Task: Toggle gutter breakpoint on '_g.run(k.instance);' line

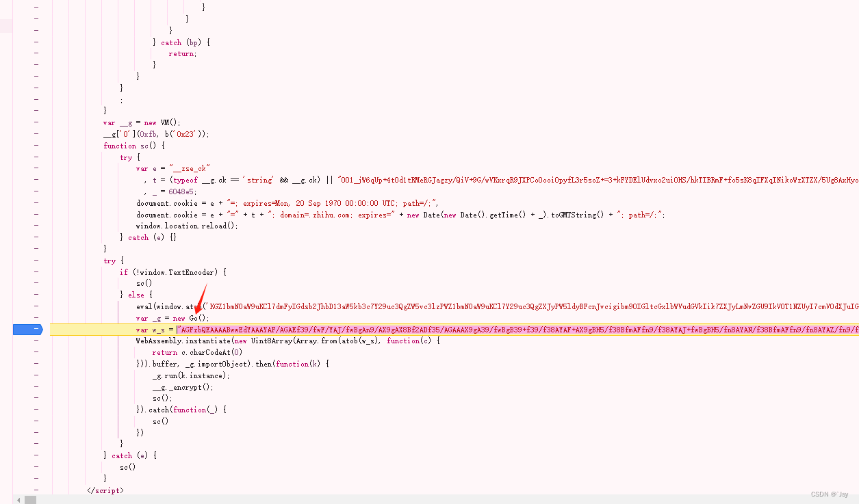Action: pos(36,375)
